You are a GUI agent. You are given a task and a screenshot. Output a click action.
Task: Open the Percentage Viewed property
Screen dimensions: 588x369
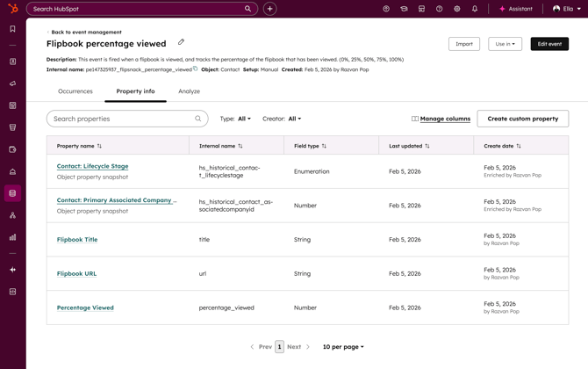(x=85, y=307)
